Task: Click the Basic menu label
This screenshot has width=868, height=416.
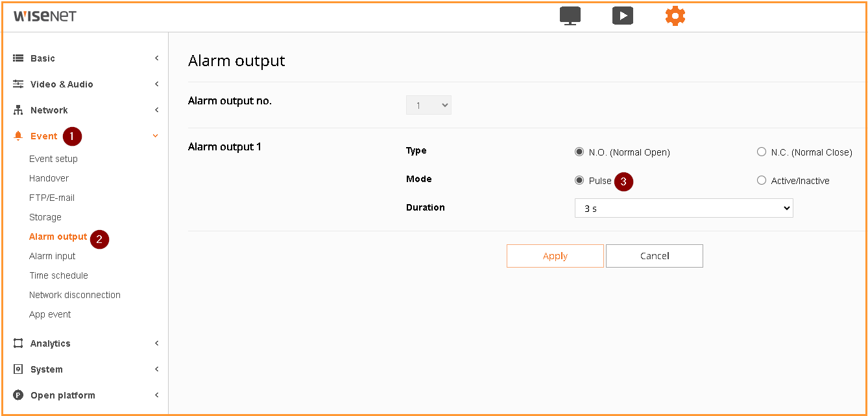Action: tap(43, 58)
